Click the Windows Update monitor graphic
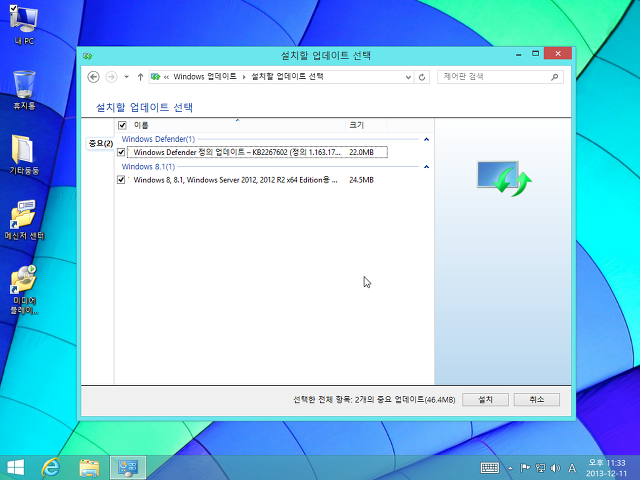Viewport: 640px width, 480px height. 504,178
